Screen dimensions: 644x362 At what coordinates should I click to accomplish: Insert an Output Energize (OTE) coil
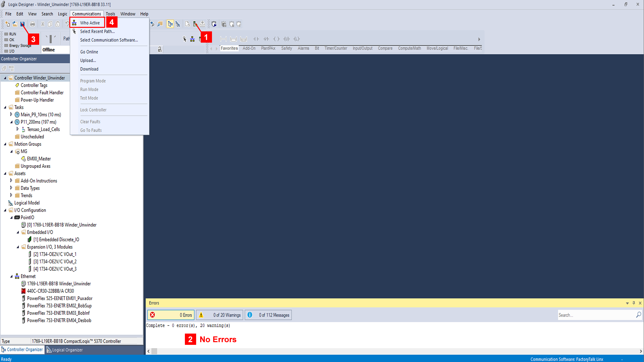pyautogui.click(x=276, y=39)
